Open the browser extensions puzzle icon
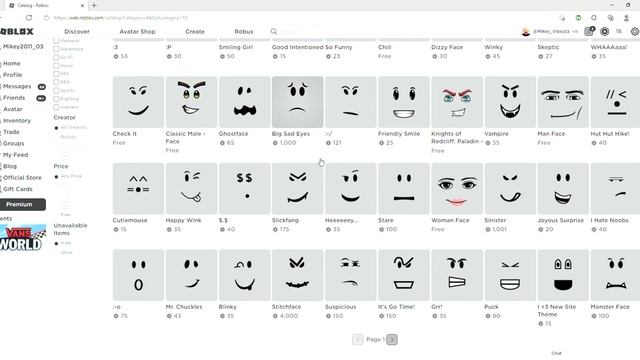 [594, 18]
